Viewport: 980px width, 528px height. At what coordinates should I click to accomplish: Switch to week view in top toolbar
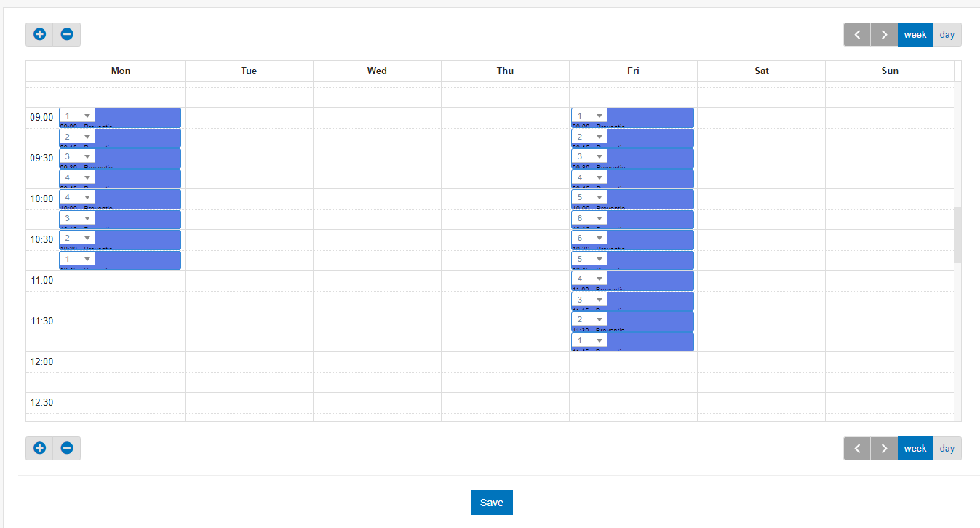tap(915, 34)
